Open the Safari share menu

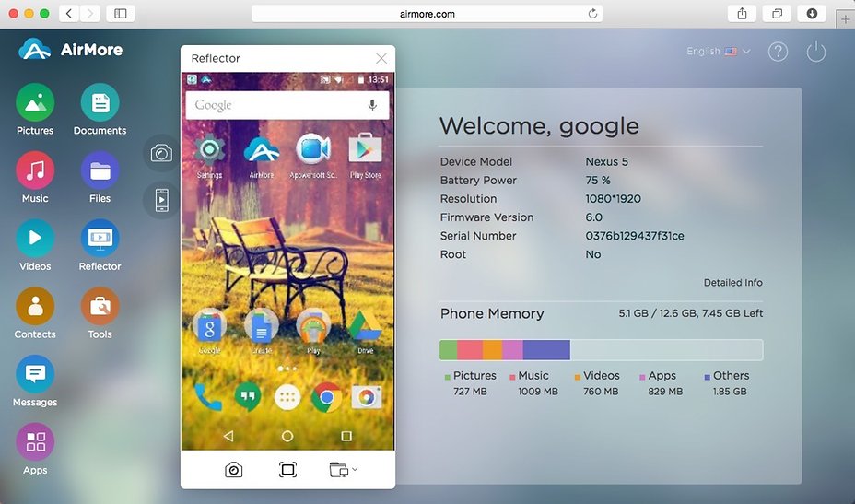[742, 14]
